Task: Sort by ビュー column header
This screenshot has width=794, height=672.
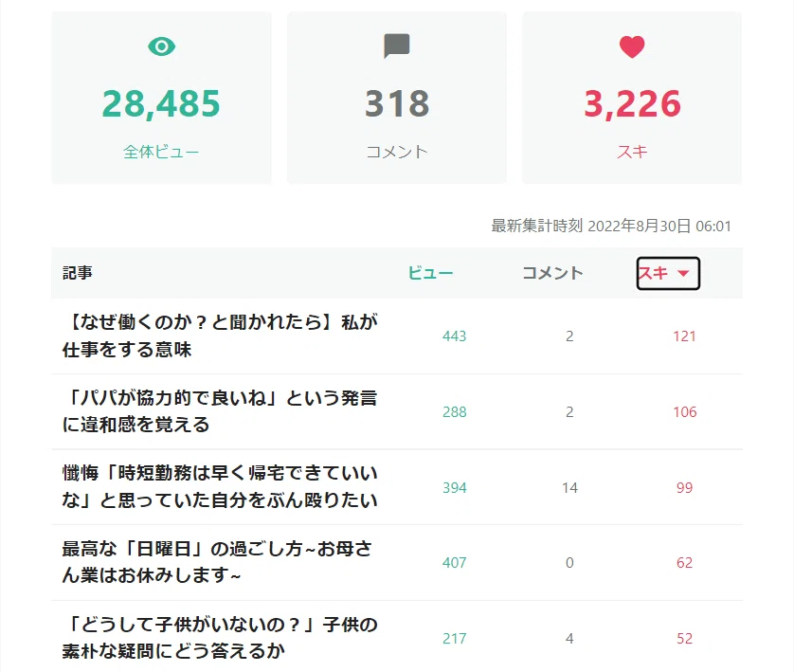Action: pyautogui.click(x=430, y=273)
